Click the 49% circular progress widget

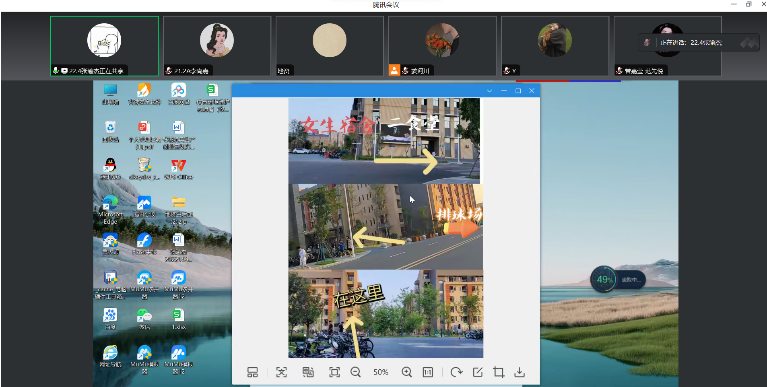point(604,280)
